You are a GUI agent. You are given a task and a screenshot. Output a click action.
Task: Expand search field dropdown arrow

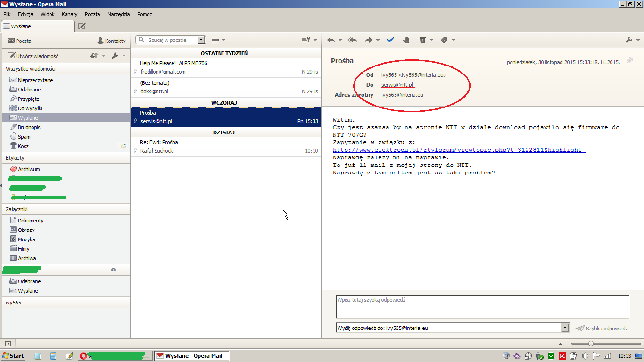click(x=201, y=40)
